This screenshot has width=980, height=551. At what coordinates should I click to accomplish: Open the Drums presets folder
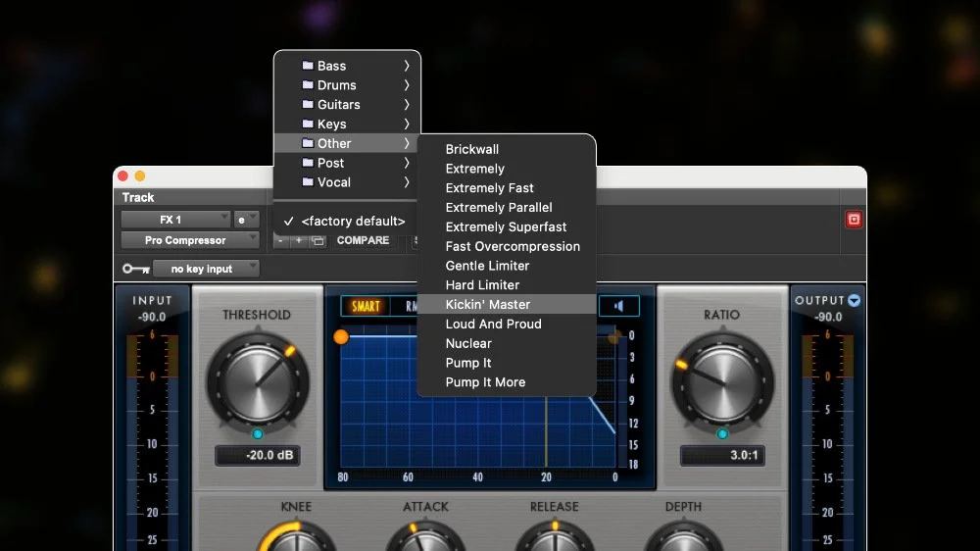click(x=347, y=85)
